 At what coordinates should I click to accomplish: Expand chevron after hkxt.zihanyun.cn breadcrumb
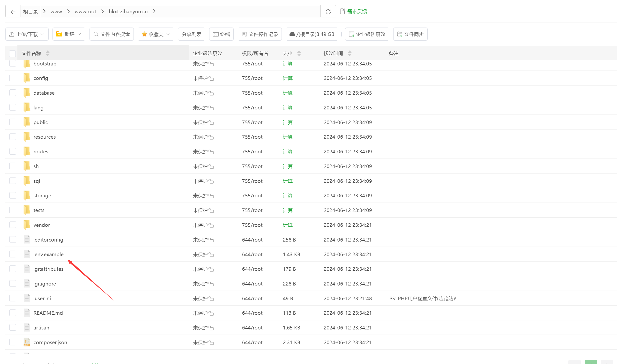154,12
